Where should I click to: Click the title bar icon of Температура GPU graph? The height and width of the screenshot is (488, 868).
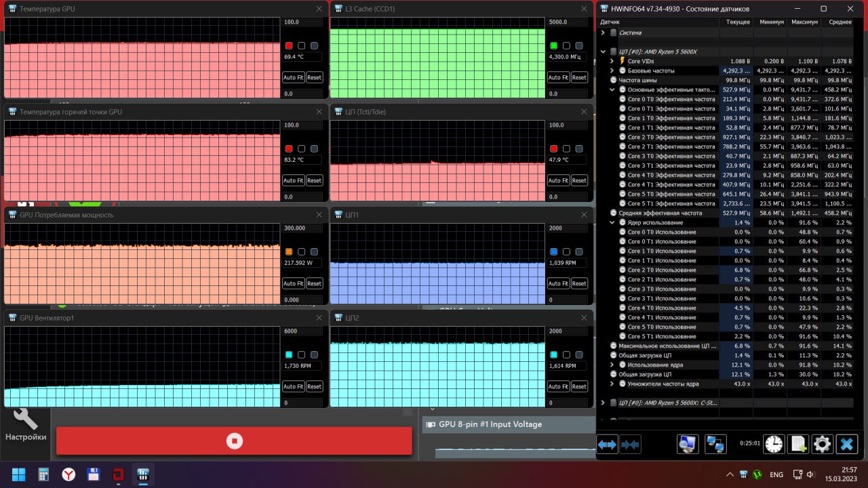click(12, 9)
